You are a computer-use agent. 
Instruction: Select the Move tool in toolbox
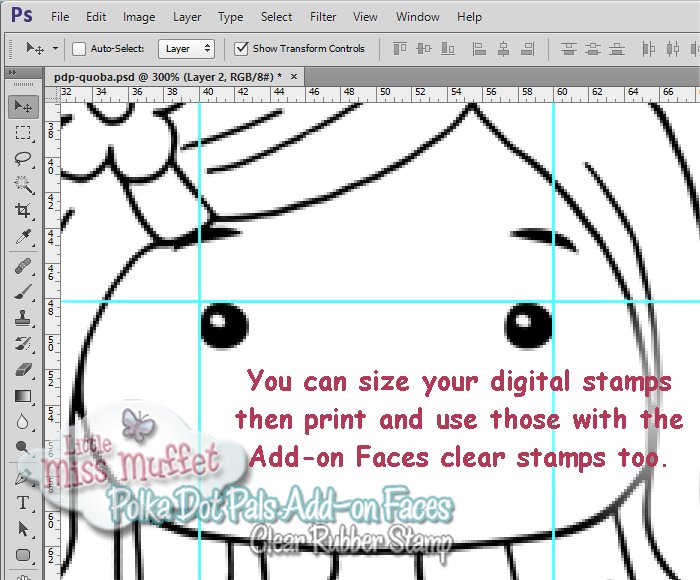pos(23,106)
